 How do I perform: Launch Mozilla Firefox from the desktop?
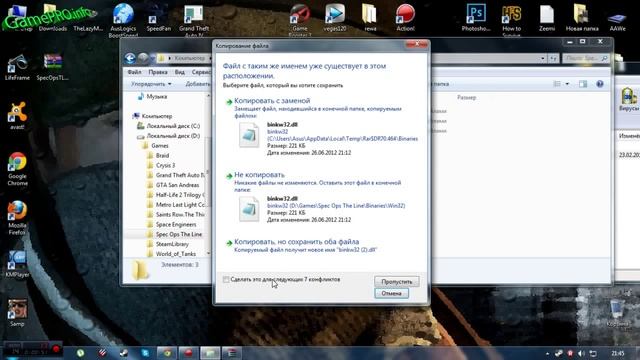pos(17,218)
